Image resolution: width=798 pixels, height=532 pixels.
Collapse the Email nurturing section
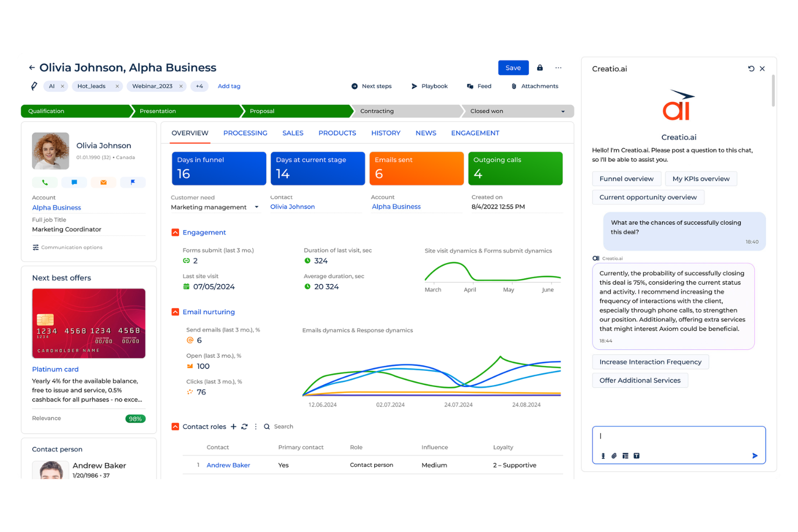coord(175,312)
